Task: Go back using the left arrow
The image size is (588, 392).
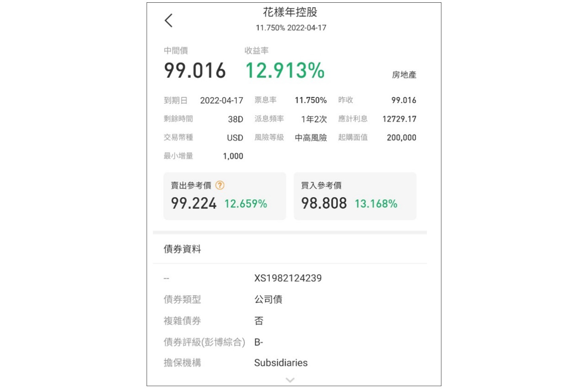Action: [x=169, y=20]
